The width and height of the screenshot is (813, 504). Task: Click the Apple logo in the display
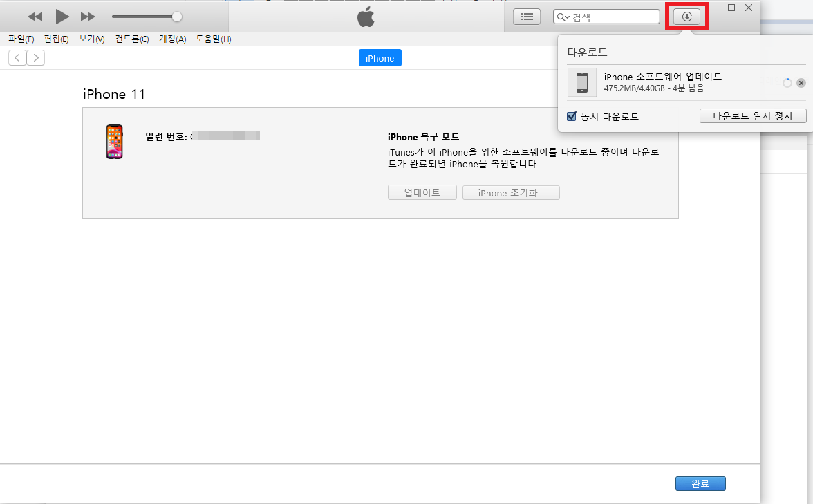(366, 17)
